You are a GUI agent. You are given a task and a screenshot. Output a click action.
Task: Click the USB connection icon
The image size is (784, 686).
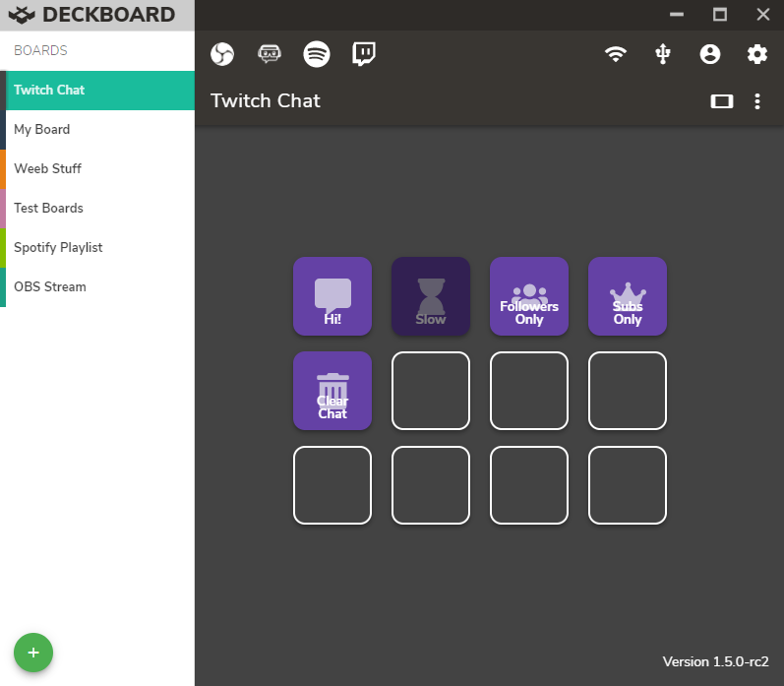pos(663,53)
